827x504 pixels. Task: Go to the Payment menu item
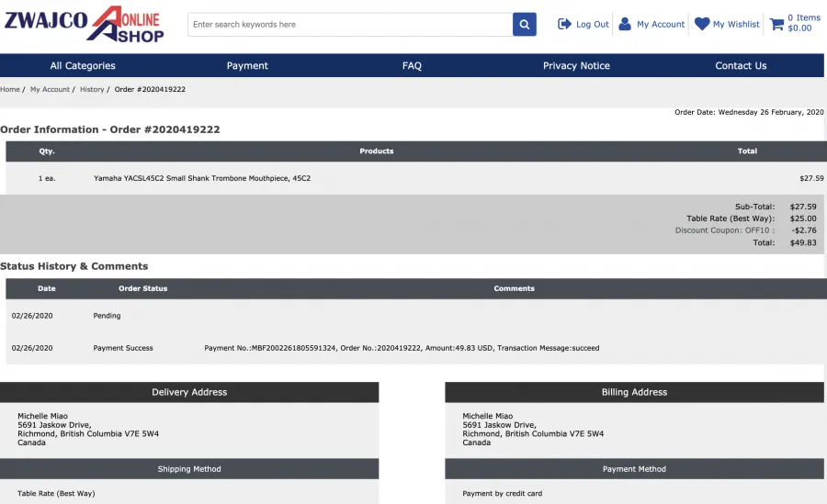[x=247, y=66]
